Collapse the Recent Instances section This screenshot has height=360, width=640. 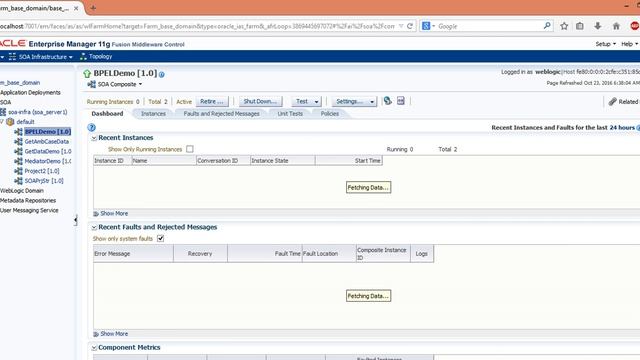pyautogui.click(x=94, y=138)
